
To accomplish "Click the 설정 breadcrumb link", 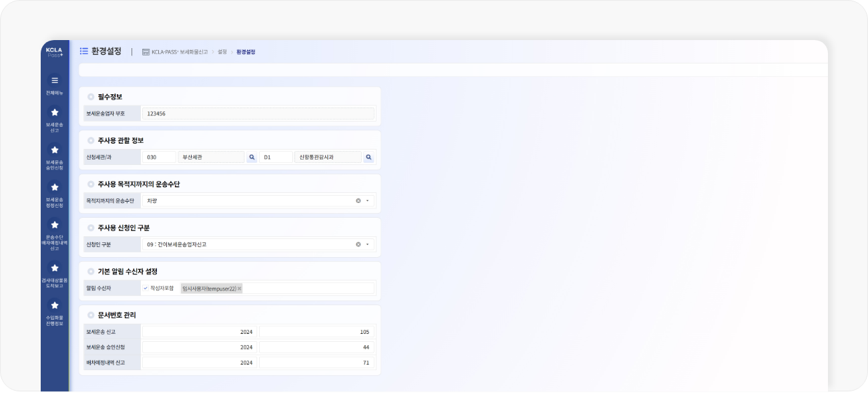I will click(222, 51).
